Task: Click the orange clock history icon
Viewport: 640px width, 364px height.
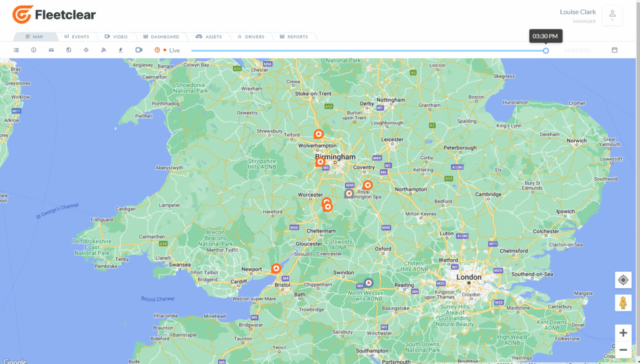Action: tap(157, 50)
